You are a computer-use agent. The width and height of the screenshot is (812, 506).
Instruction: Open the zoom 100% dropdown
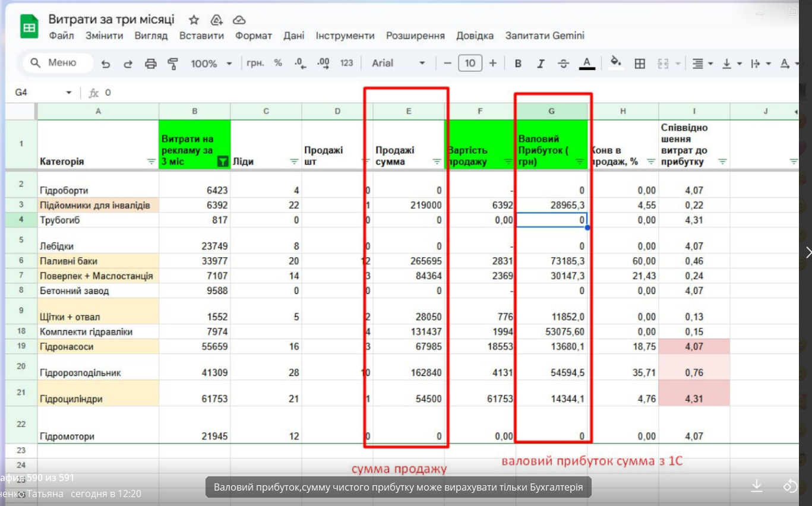[211, 64]
